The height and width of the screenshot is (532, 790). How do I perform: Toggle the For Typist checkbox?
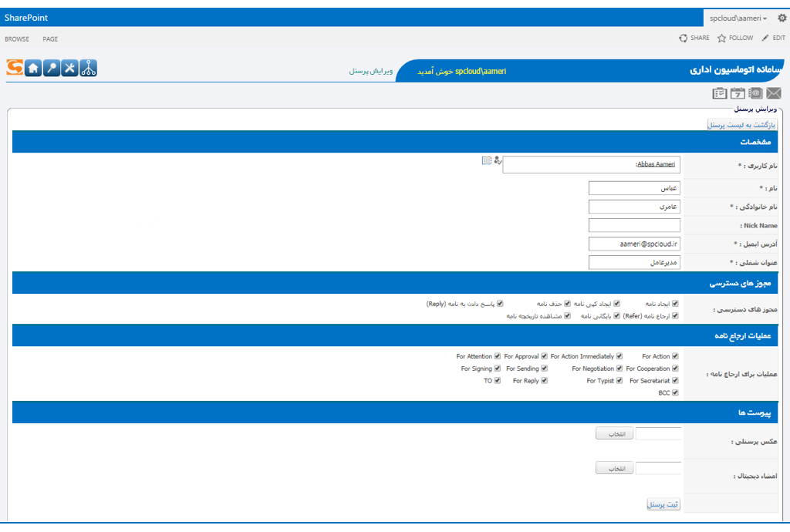point(619,381)
